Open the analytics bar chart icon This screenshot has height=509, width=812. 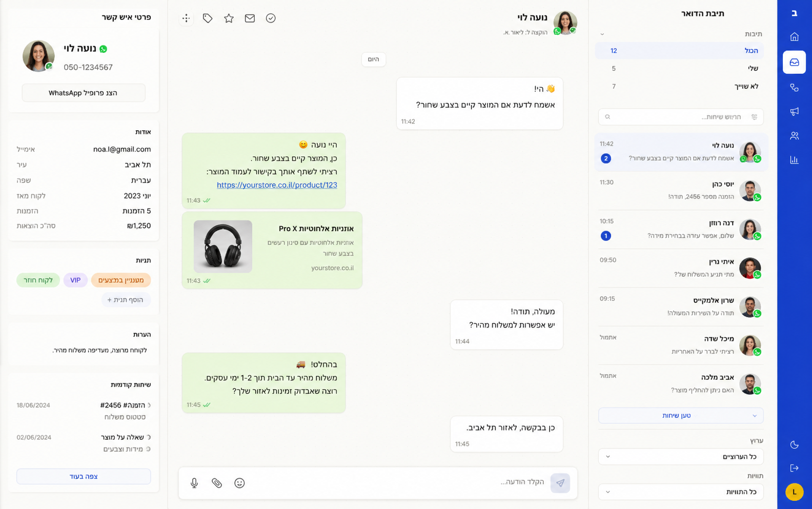(x=794, y=160)
